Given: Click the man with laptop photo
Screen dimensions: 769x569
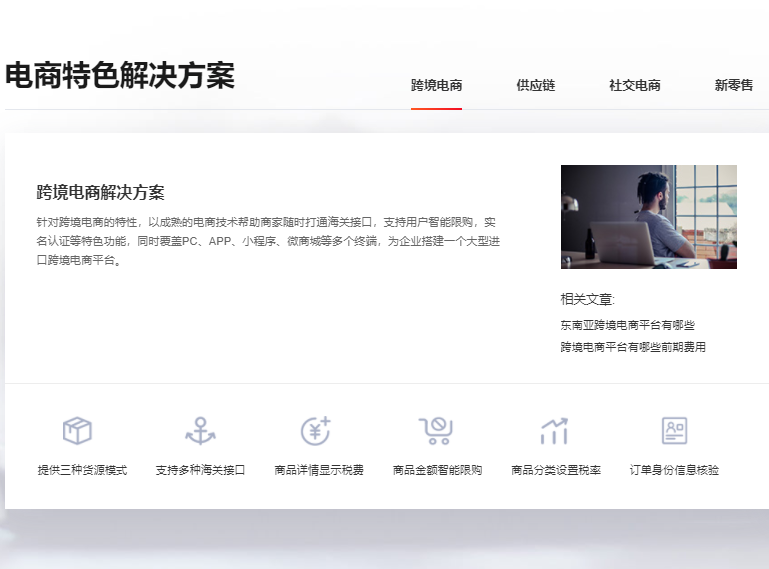Looking at the screenshot, I should 648,217.
